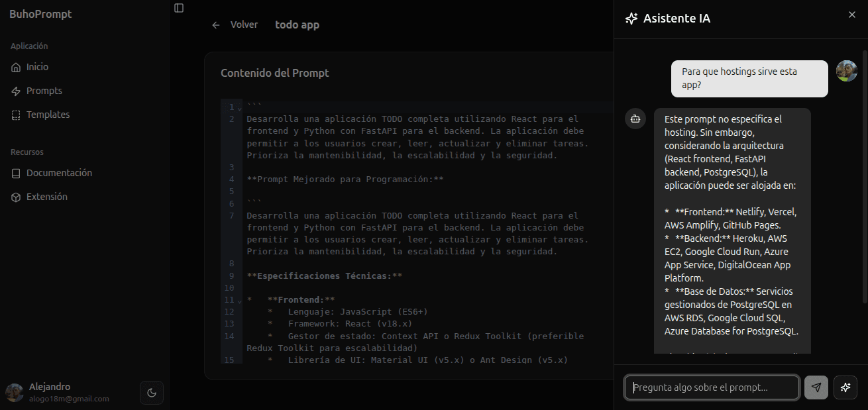Click the 'todo app' prompt title
Viewport: 868px width, 410px height.
[x=298, y=25]
